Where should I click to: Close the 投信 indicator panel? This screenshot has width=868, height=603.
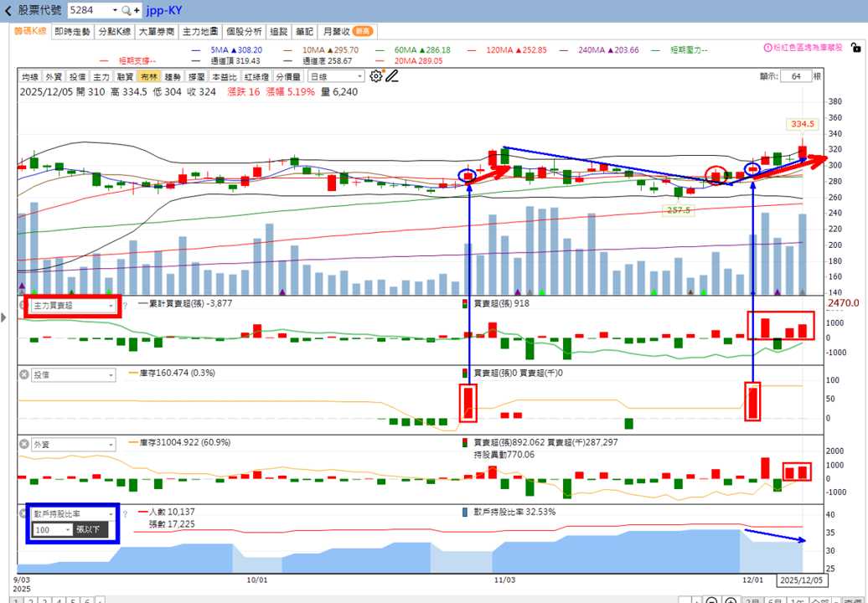tap(23, 374)
